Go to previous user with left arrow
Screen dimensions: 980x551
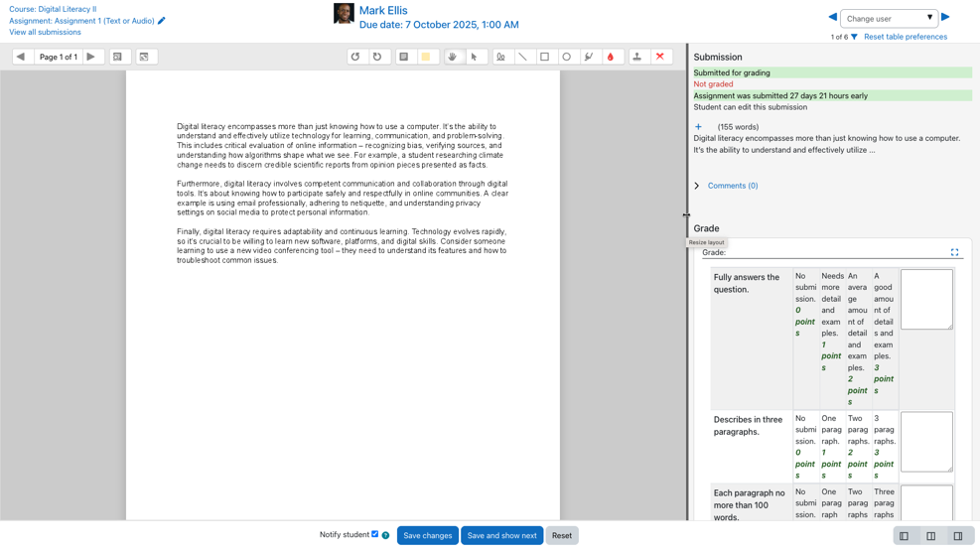(x=832, y=18)
